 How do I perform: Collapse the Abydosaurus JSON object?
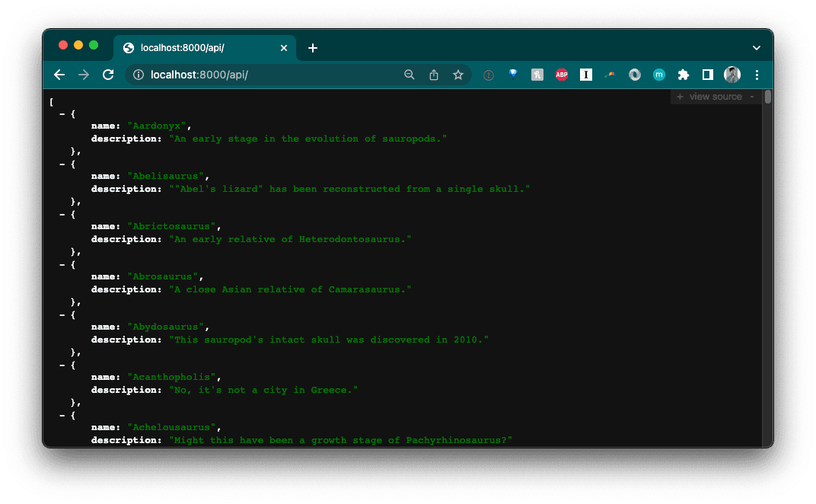click(62, 314)
